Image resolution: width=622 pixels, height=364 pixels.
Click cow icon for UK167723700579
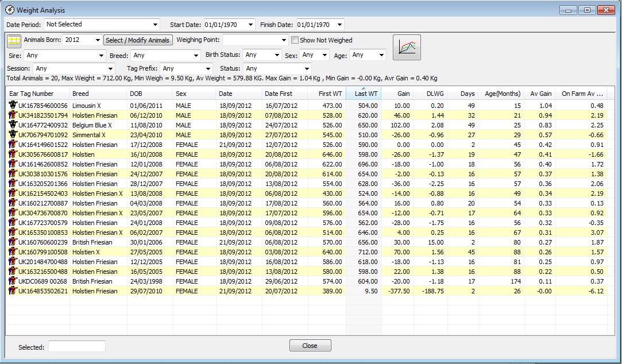pyautogui.click(x=13, y=222)
